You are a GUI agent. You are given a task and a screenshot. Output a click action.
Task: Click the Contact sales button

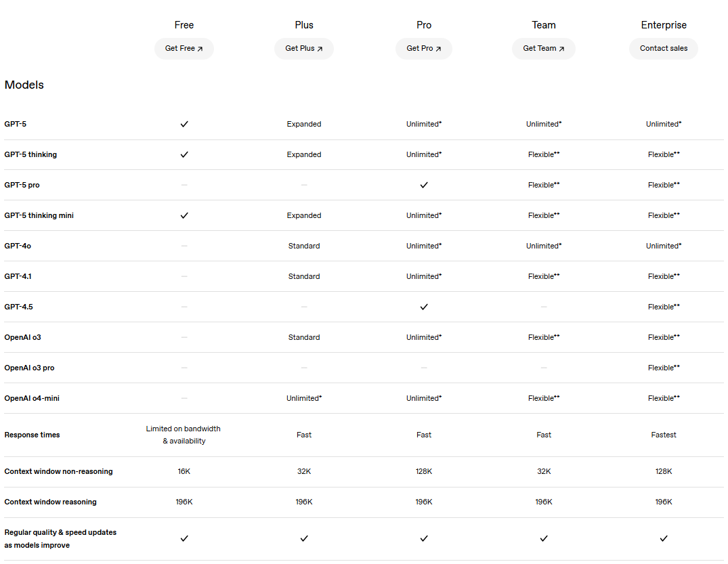(x=664, y=49)
